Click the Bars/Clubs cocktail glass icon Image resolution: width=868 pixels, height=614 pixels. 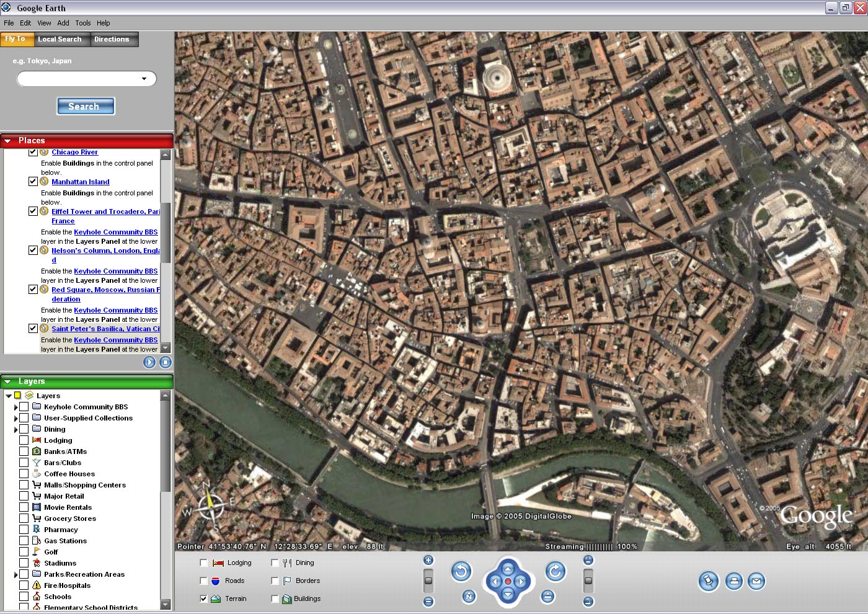37,463
